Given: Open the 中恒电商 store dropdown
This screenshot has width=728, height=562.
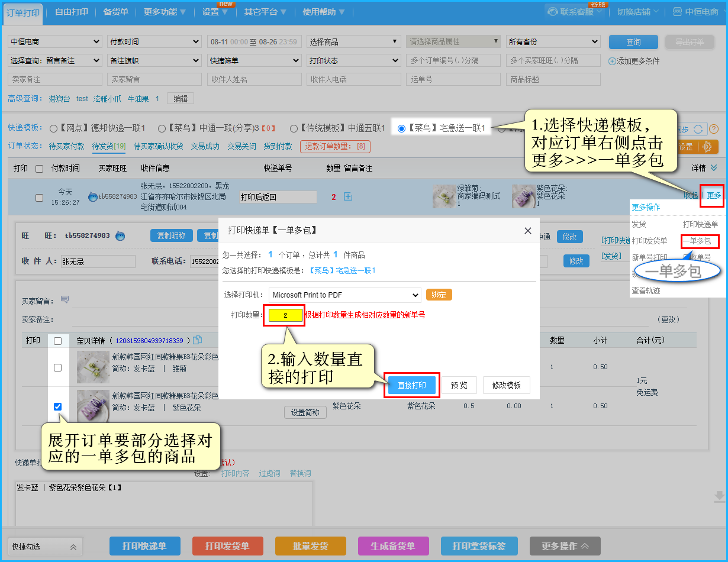Looking at the screenshot, I should (x=55, y=42).
